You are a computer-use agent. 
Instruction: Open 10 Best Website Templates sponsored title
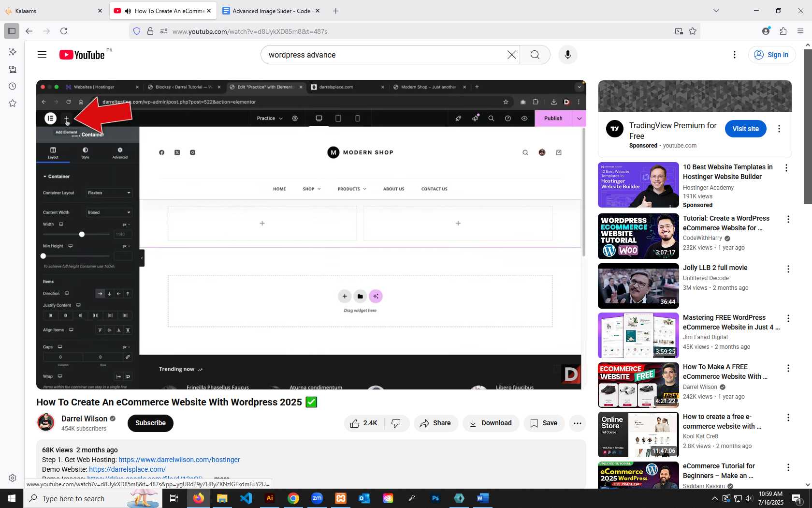click(x=728, y=172)
